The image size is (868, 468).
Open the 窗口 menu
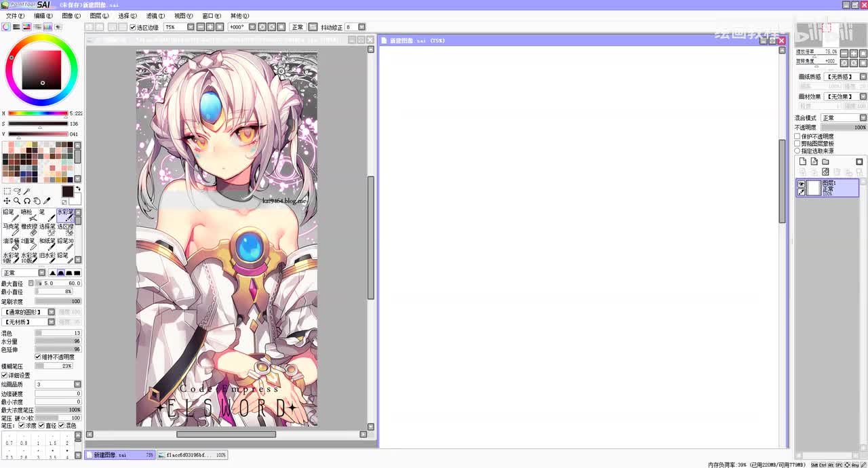pos(212,16)
